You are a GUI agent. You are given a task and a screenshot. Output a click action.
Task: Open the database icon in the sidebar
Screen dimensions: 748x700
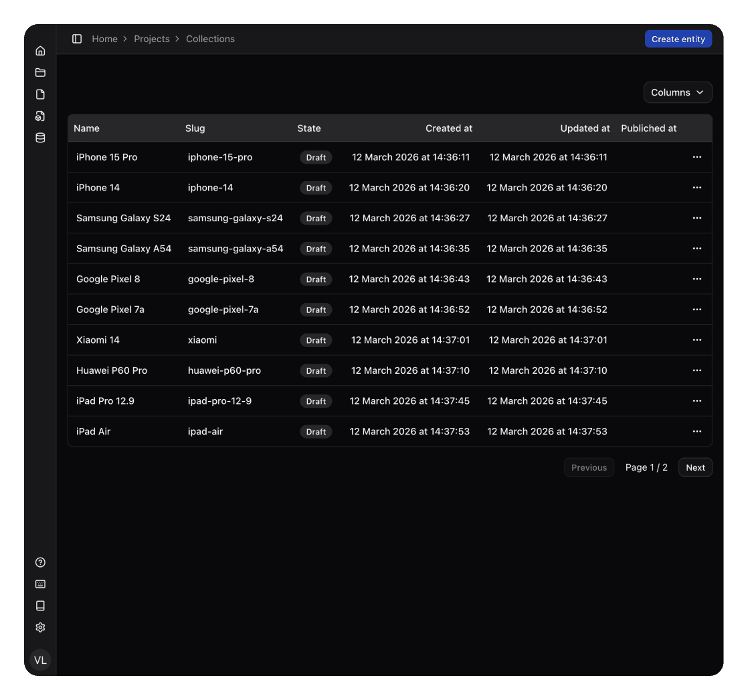[40, 138]
